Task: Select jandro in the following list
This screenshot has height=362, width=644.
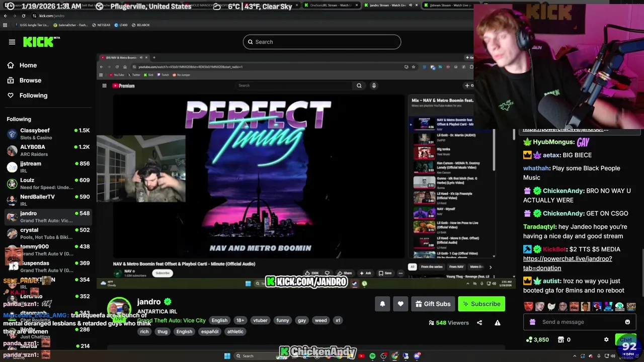Action: click(x=48, y=217)
